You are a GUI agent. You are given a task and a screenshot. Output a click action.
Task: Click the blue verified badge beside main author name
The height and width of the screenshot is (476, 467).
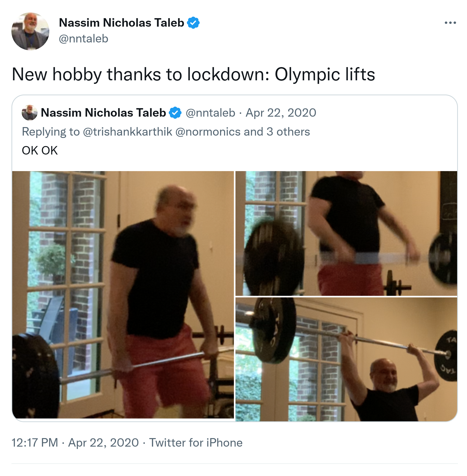(x=193, y=23)
